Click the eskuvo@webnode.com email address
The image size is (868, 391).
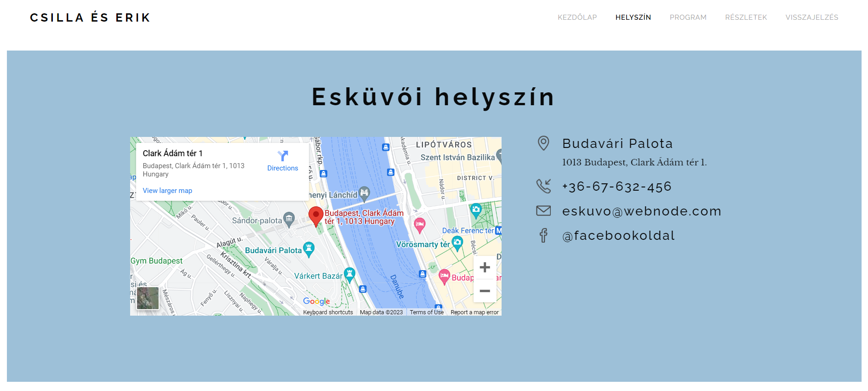642,211
